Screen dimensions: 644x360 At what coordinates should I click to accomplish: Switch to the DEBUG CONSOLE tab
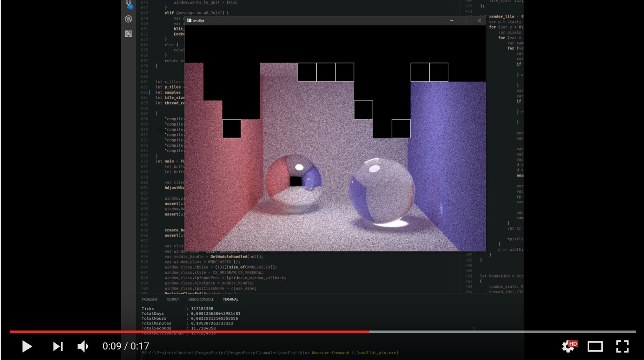click(201, 299)
